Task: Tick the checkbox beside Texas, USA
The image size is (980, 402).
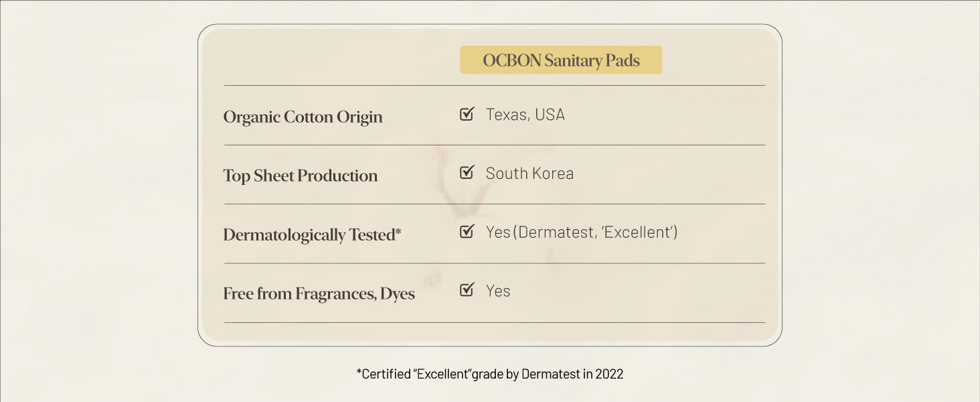Action: pyautogui.click(x=467, y=114)
